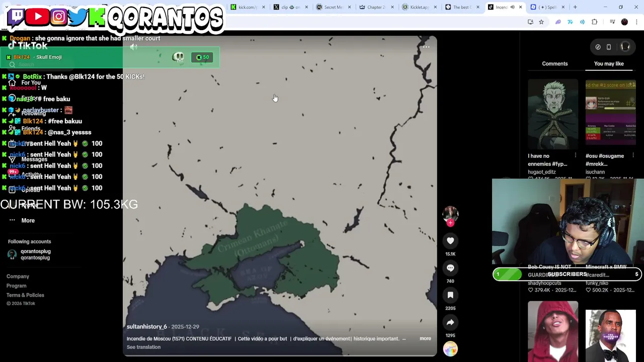Open the TikTok coins icon
Screen dimensions: 644x362
coord(598,47)
